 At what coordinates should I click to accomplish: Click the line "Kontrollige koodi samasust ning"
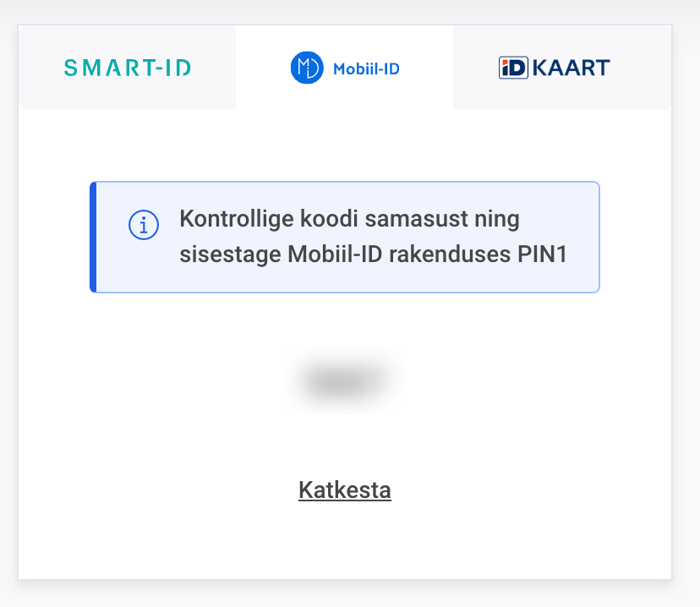pos(349,219)
